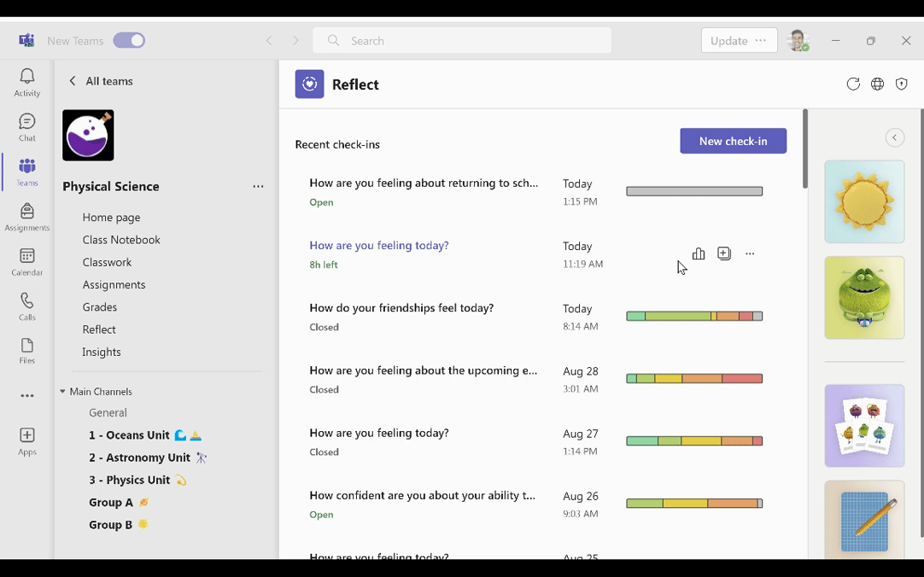This screenshot has width=924, height=577.
Task: Toggle the New Teams switch
Action: (x=128, y=40)
